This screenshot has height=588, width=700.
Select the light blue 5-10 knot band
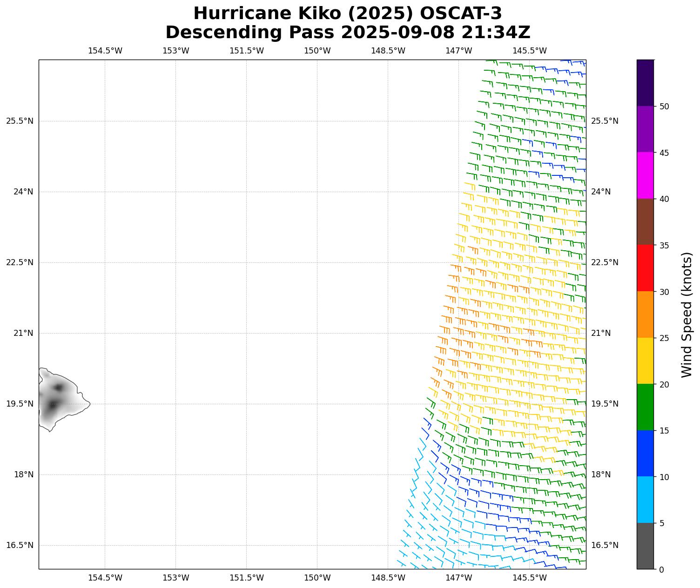point(645,500)
